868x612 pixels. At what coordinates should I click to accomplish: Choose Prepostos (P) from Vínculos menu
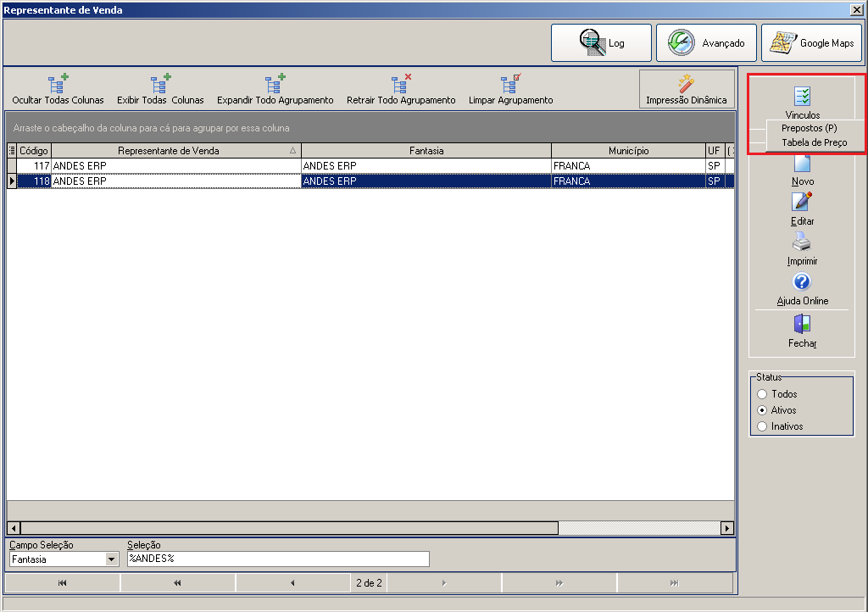pyautogui.click(x=809, y=128)
